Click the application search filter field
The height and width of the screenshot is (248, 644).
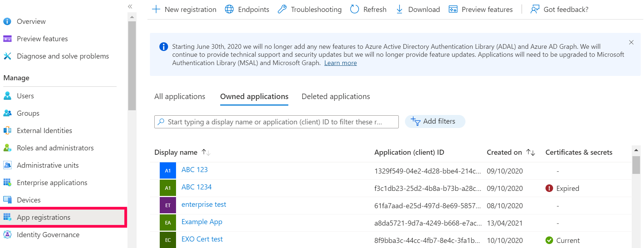276,122
